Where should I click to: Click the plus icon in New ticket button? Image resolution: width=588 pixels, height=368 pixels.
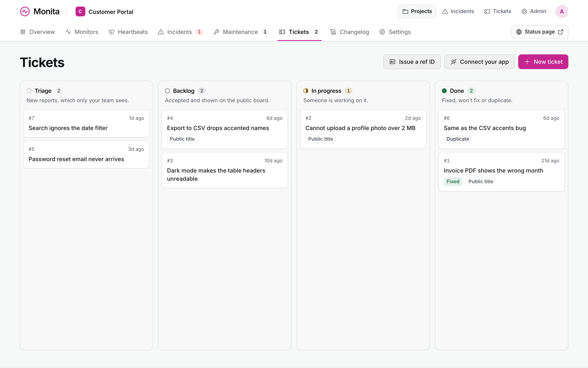(527, 62)
